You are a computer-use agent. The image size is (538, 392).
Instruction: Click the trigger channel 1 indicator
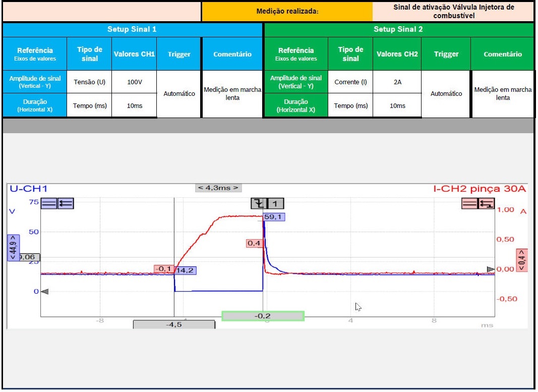pos(276,203)
